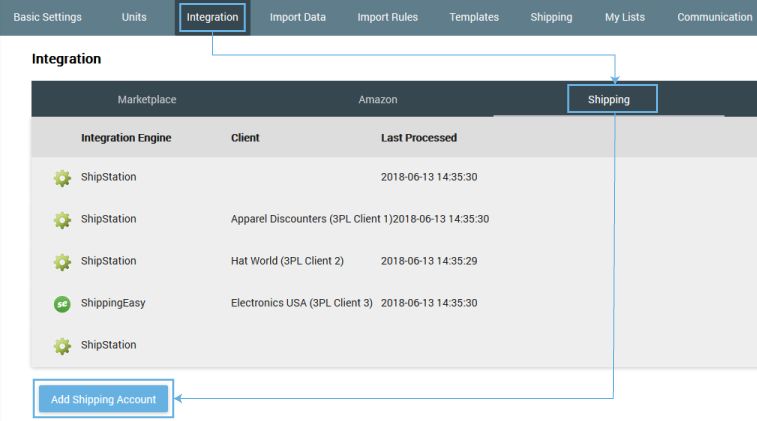Switch to Units tab
The height and width of the screenshot is (421, 757).
134,17
